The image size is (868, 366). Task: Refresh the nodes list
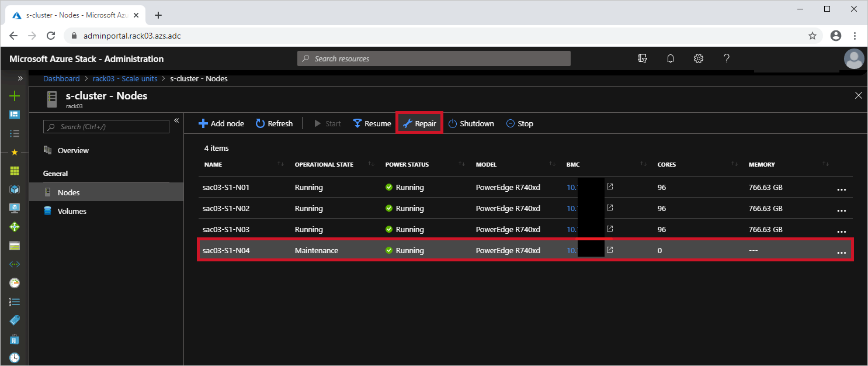coord(274,123)
